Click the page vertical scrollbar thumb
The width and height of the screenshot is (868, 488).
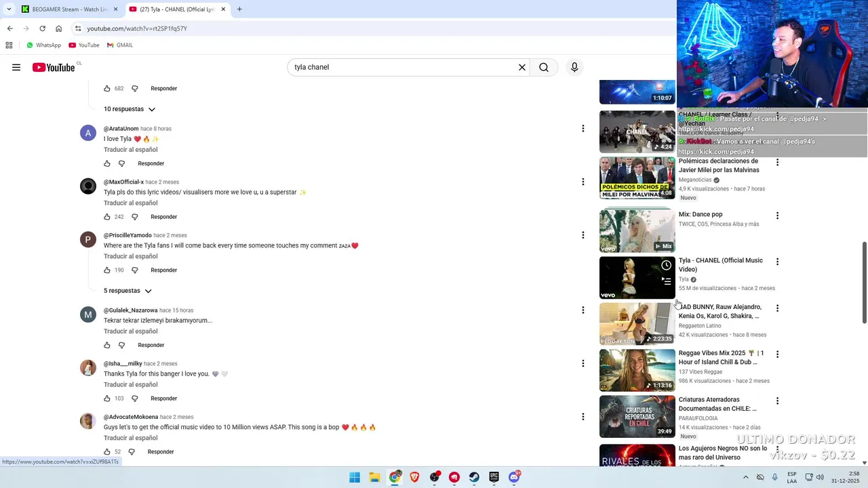point(864,282)
